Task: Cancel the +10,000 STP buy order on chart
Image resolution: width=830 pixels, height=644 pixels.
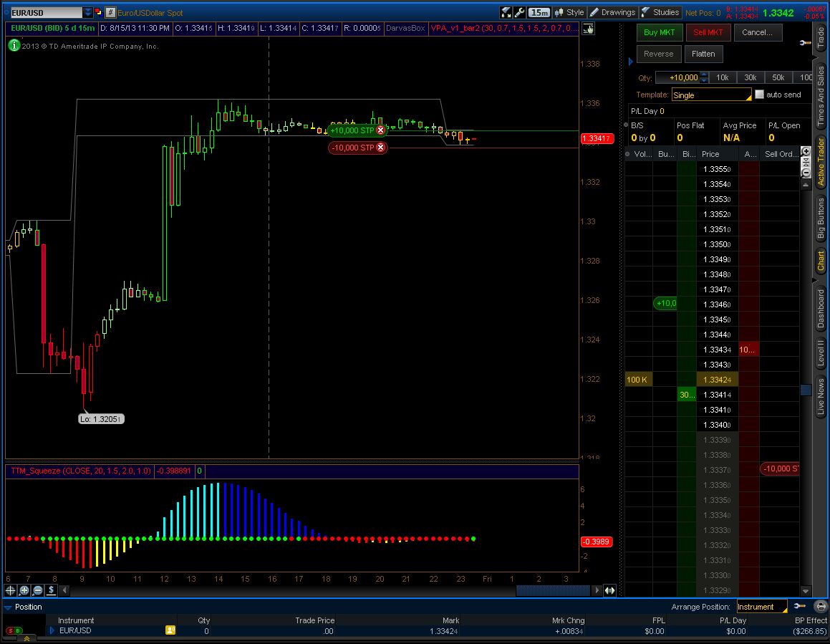Action: click(x=380, y=130)
